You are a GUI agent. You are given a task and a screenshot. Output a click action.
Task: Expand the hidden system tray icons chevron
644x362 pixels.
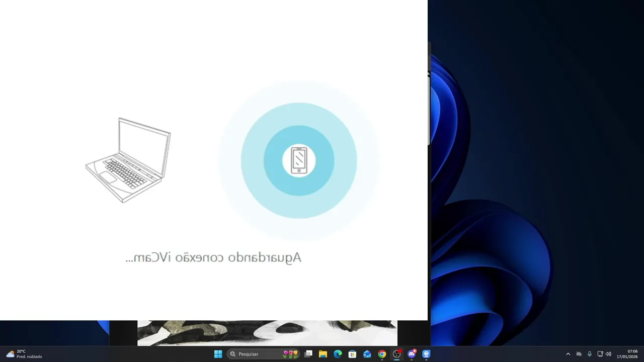pyautogui.click(x=568, y=354)
